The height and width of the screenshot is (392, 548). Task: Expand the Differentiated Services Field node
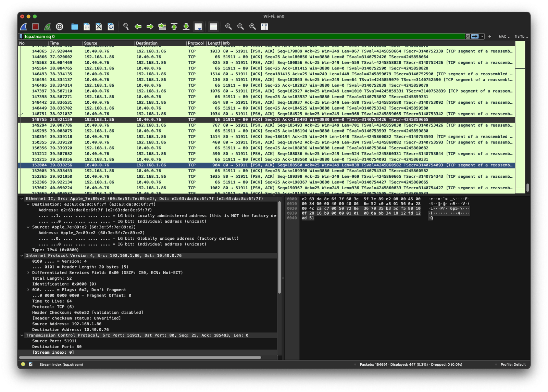pos(28,273)
